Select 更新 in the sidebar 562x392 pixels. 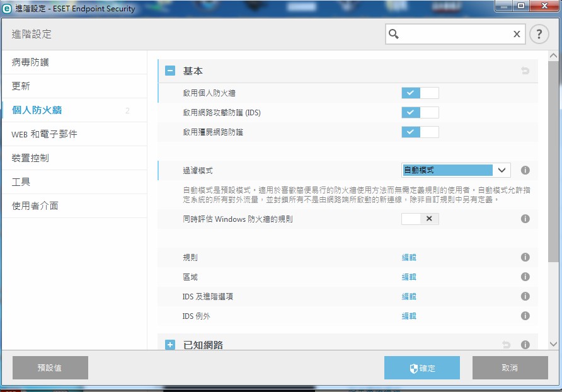point(74,86)
